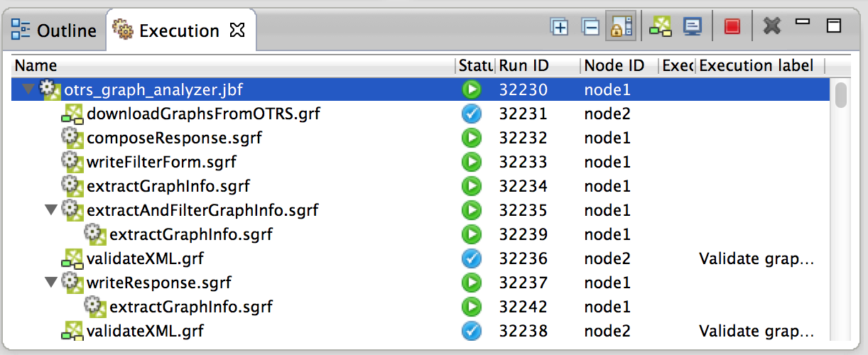Click running status icon for run 32237
Screen dimensions: 868x355
(x=471, y=283)
